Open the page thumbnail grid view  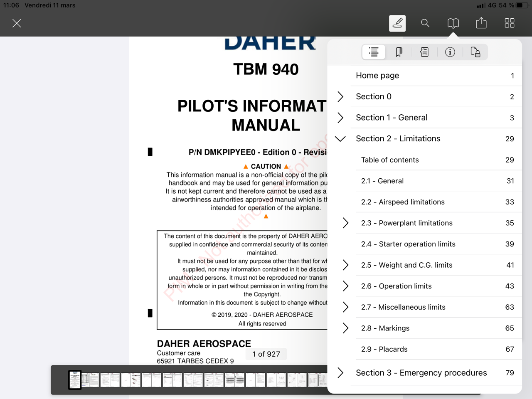pos(509,23)
